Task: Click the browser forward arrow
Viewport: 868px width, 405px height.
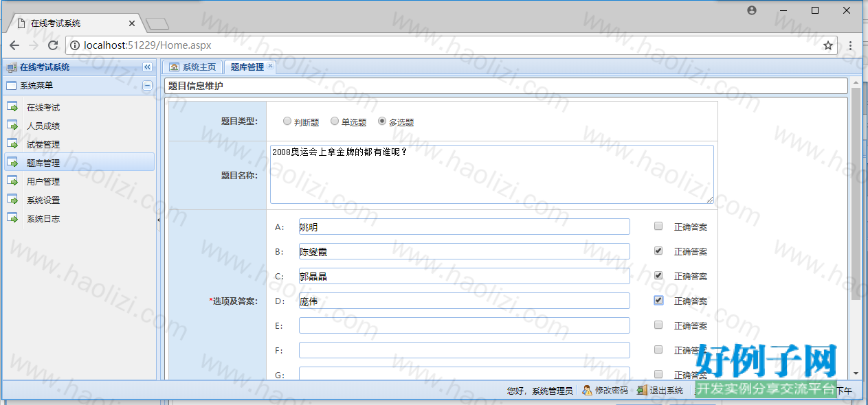Action: 34,45
